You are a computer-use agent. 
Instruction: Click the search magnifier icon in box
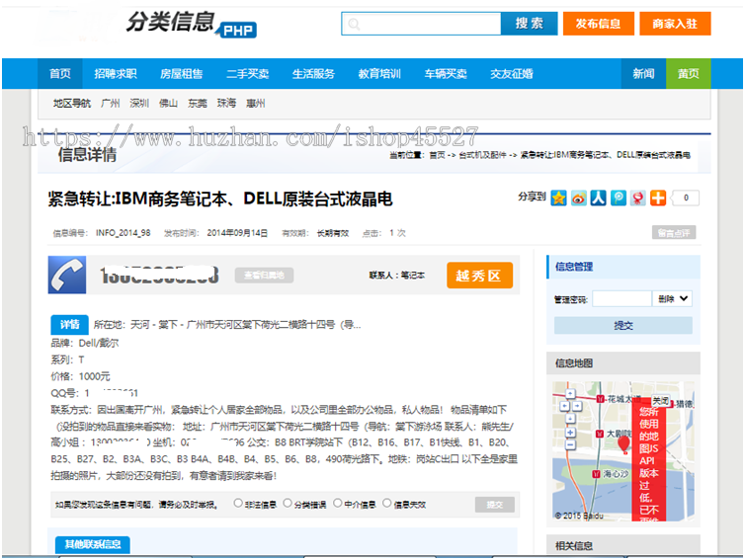coord(354,24)
